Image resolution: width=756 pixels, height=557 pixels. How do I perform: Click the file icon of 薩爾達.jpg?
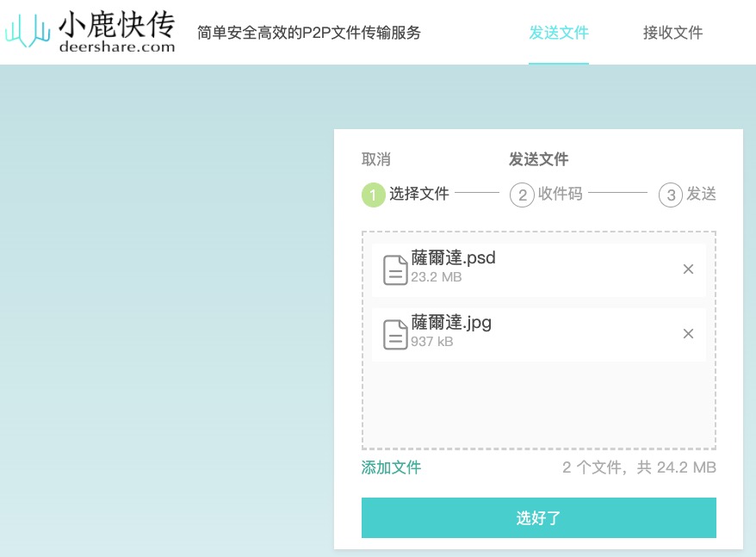[x=395, y=334]
